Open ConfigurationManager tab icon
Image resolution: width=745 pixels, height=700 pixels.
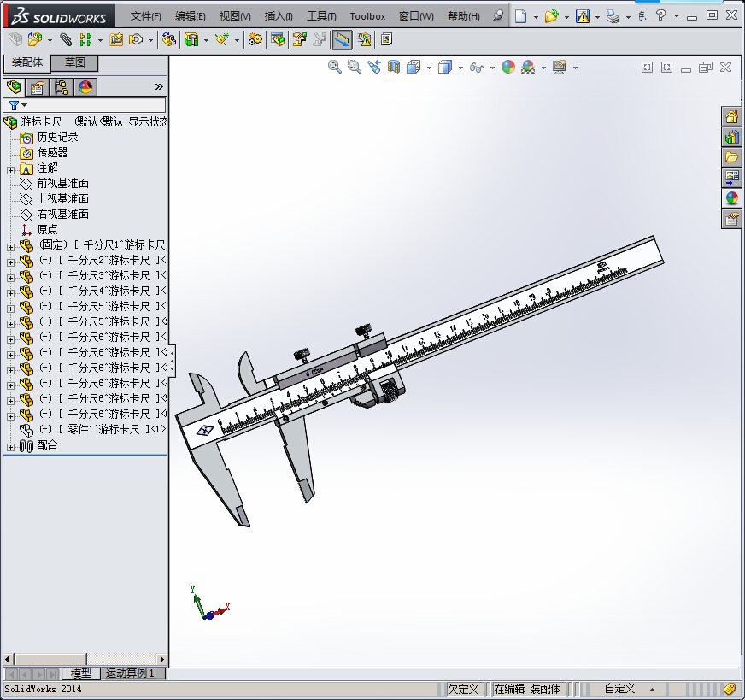[62, 87]
